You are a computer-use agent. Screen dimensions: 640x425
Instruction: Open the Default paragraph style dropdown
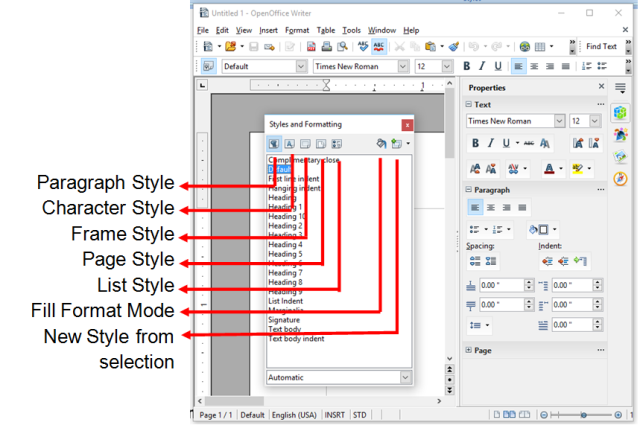pos(301,66)
